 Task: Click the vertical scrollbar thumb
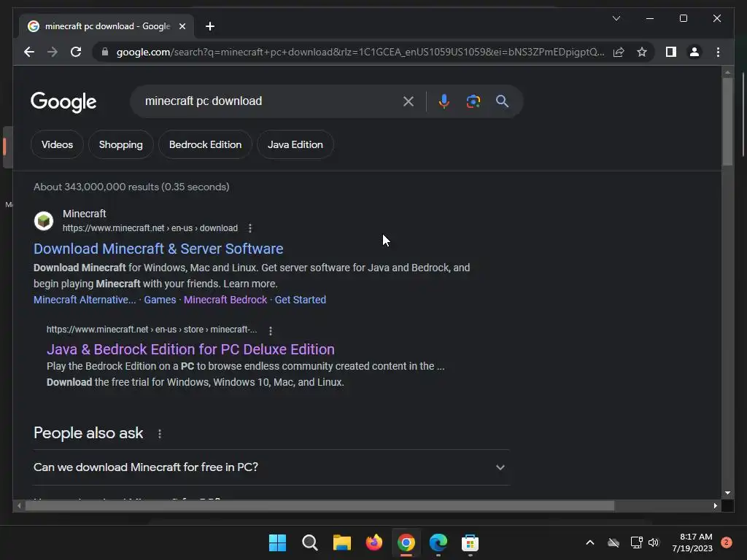[727, 122]
